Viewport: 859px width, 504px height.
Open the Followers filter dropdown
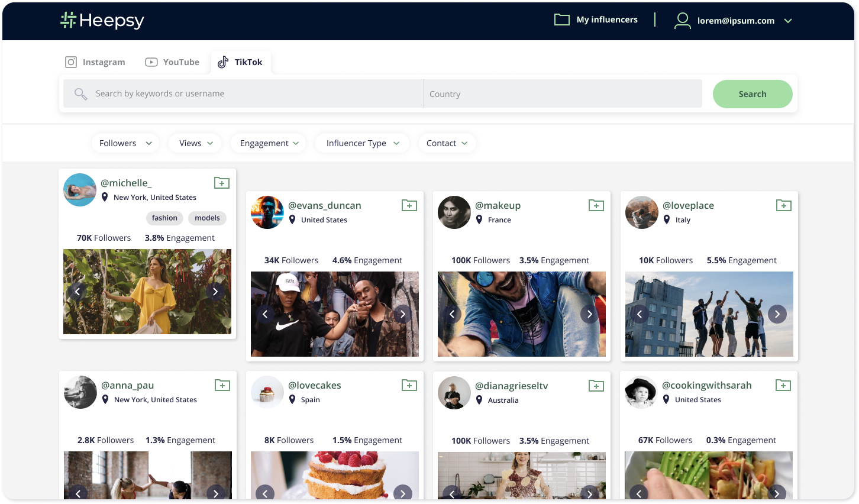pos(125,143)
